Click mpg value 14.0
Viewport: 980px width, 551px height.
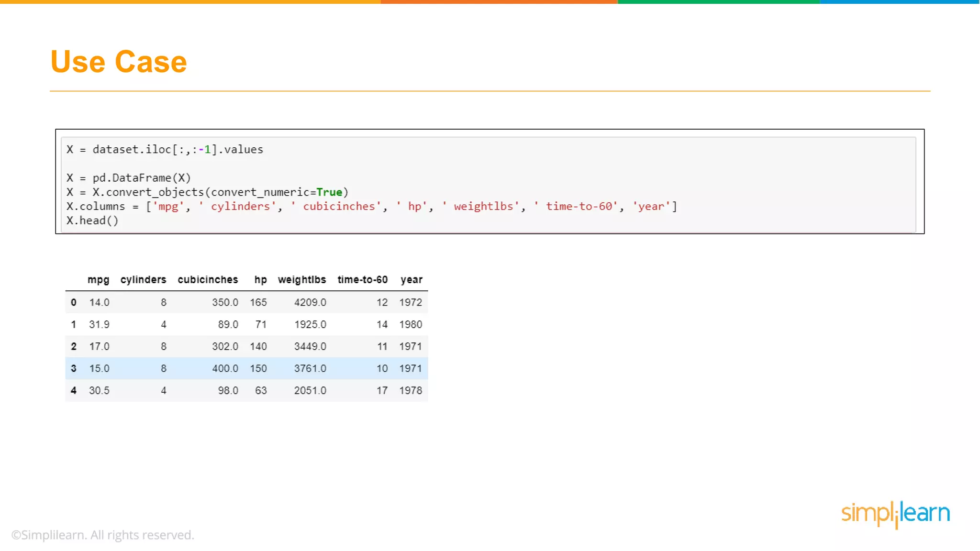tap(100, 302)
